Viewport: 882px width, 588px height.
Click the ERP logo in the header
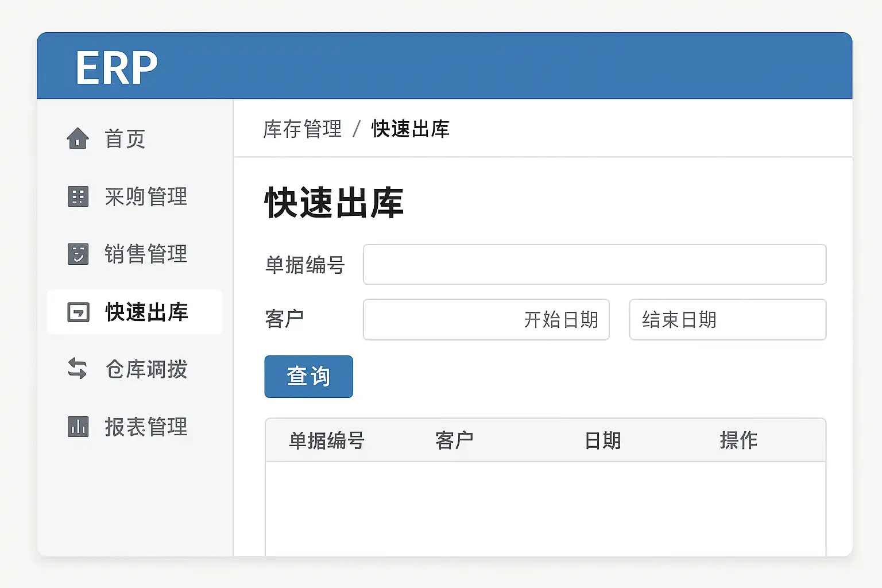point(117,68)
